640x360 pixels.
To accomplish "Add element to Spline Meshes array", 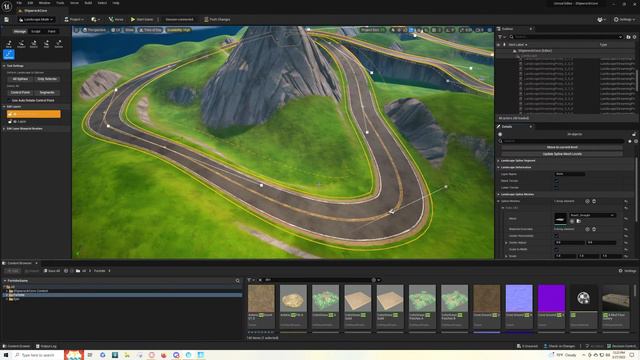I will [x=587, y=201].
